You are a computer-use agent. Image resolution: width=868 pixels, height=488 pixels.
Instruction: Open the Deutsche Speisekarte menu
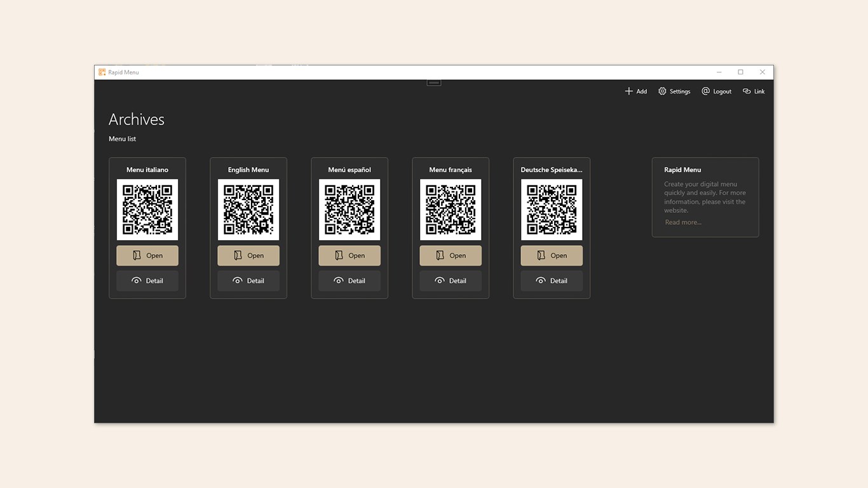(552, 255)
